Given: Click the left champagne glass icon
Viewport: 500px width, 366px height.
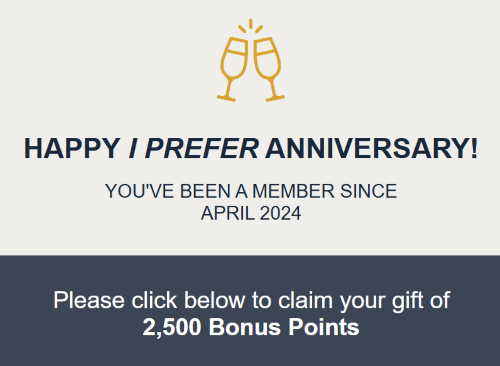Looking at the screenshot, I should tap(233, 68).
